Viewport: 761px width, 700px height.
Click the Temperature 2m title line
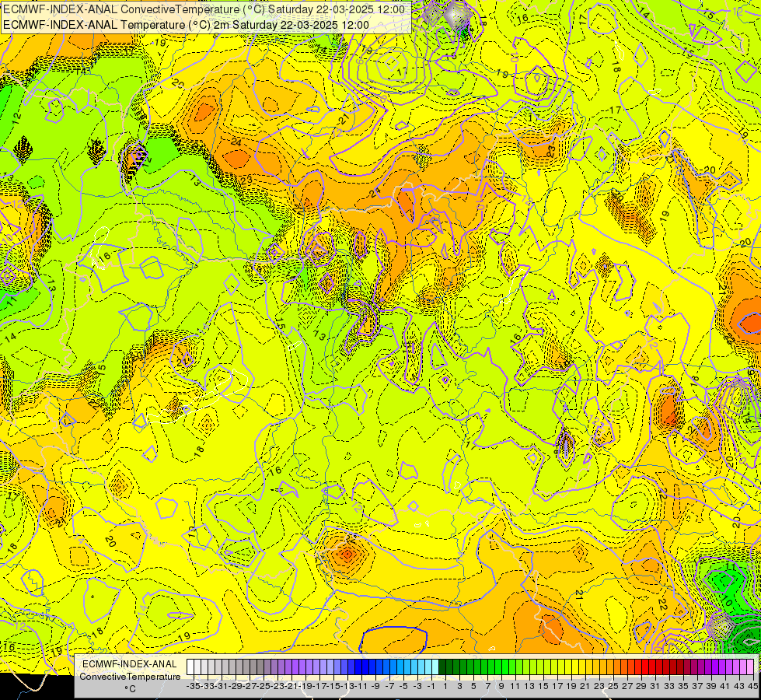186,25
